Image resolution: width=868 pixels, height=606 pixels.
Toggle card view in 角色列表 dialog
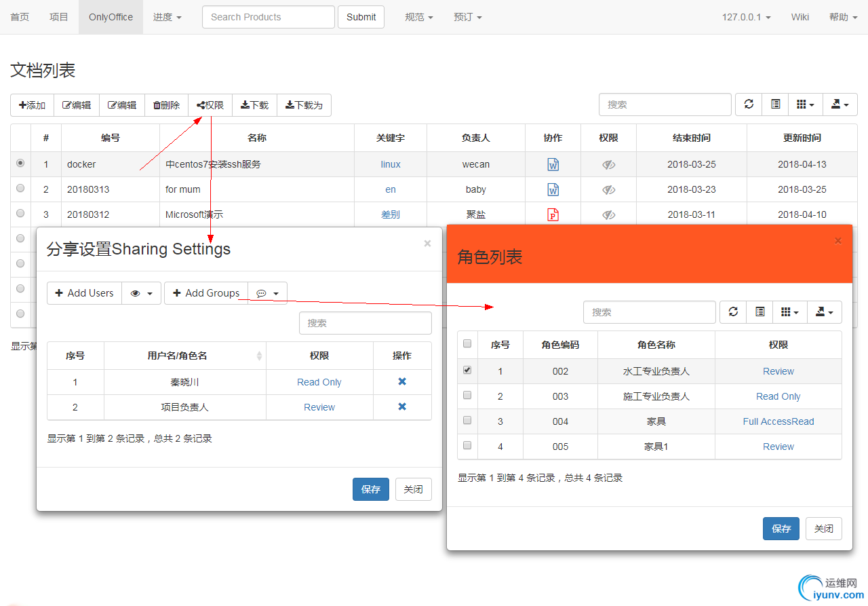coord(760,311)
